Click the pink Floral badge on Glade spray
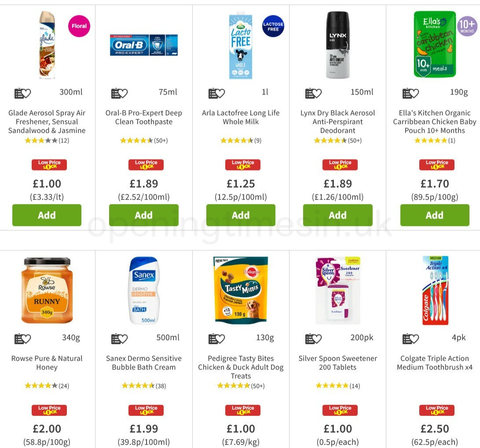The height and width of the screenshot is (448, 480). point(79,26)
